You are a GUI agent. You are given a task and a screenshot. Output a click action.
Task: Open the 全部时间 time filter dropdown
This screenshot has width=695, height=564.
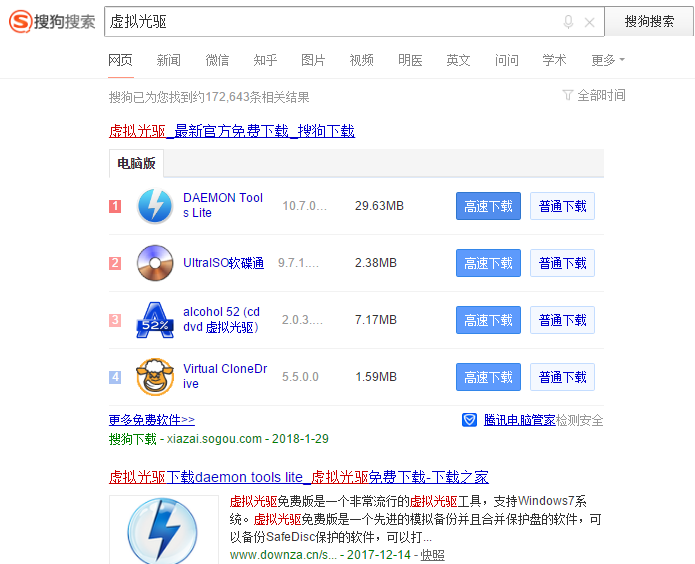coord(594,96)
